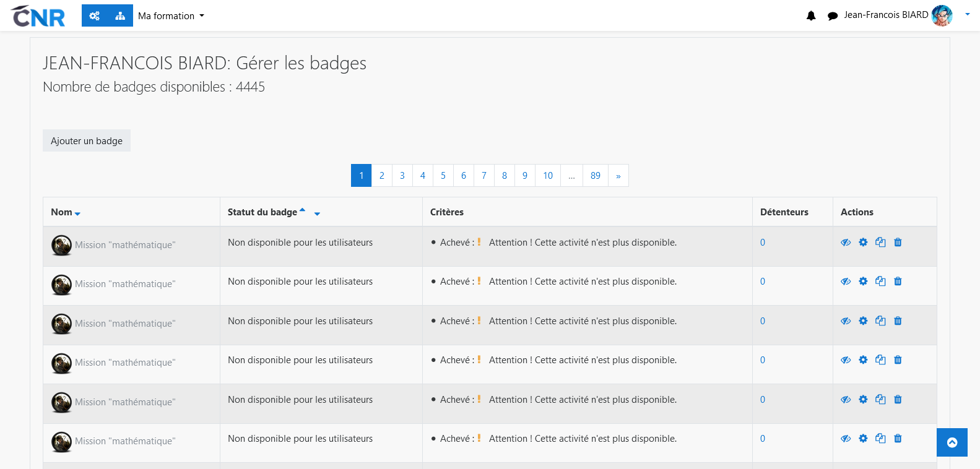Click descending arrow beside Statut du badge
Image resolution: width=980 pixels, height=469 pixels.
[x=317, y=214]
